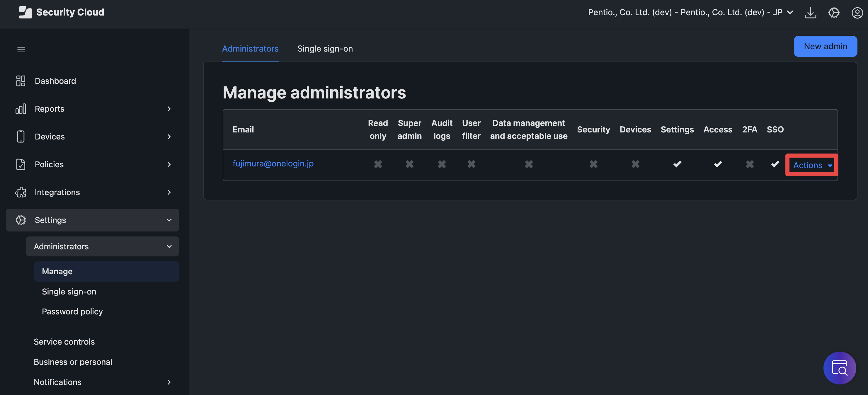The height and width of the screenshot is (395, 868).
Task: Click the Security column header
Action: [593, 130]
